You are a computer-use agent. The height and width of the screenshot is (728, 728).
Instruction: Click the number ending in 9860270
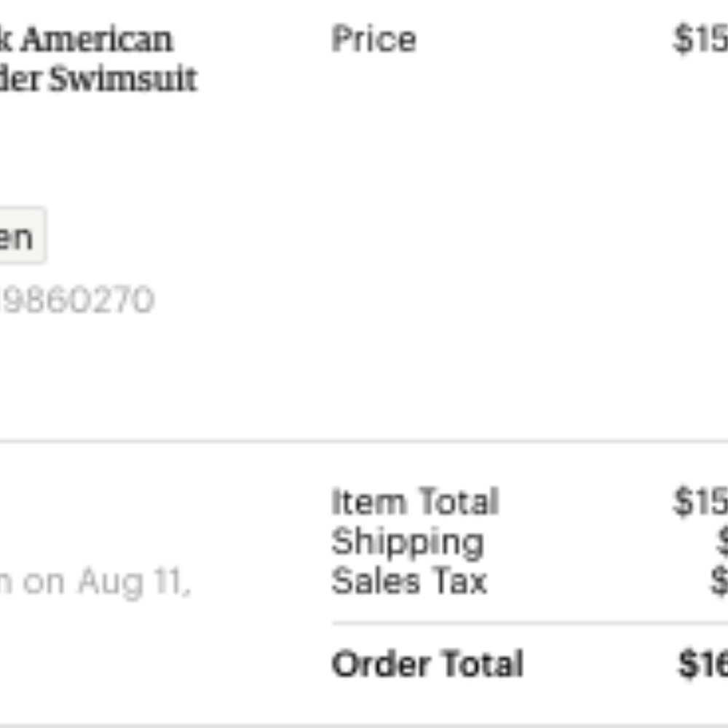pyautogui.click(x=76, y=300)
